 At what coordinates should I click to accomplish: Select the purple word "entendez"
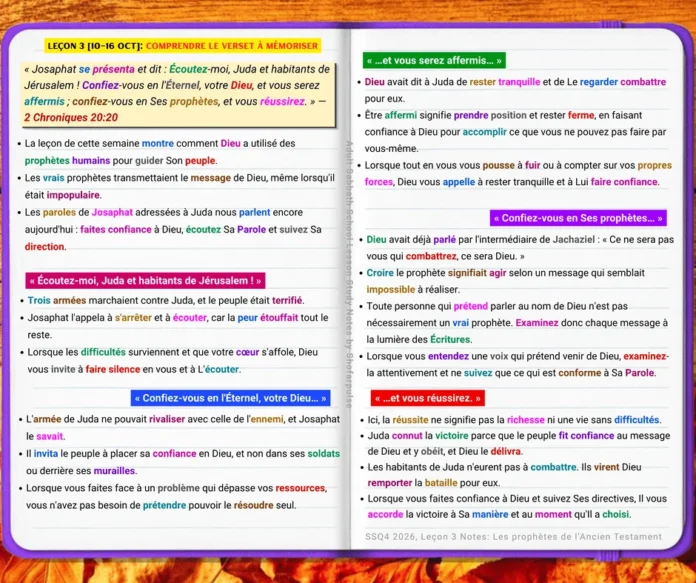(448, 356)
